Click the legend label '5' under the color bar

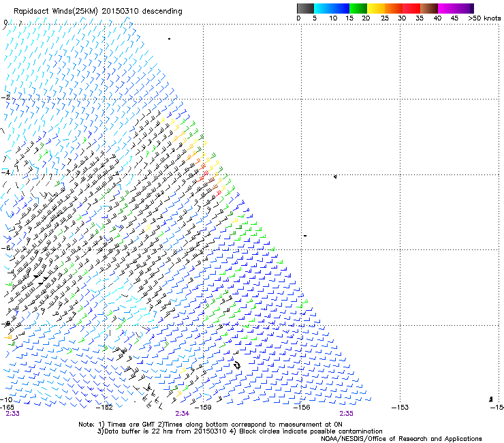click(x=315, y=18)
